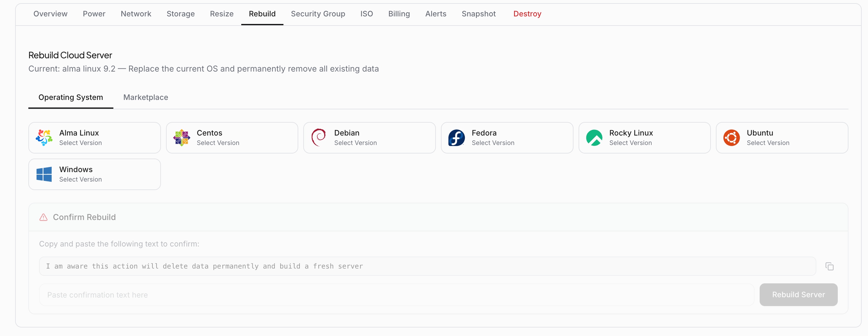Click the 'I am aware this action' text box
The height and width of the screenshot is (336, 868).
pos(428,266)
